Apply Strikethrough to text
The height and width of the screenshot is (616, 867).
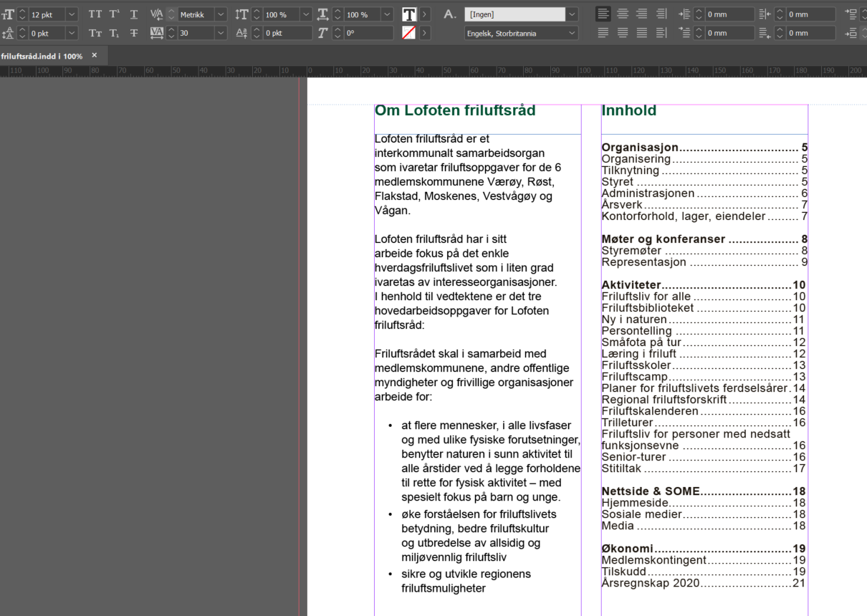(133, 33)
